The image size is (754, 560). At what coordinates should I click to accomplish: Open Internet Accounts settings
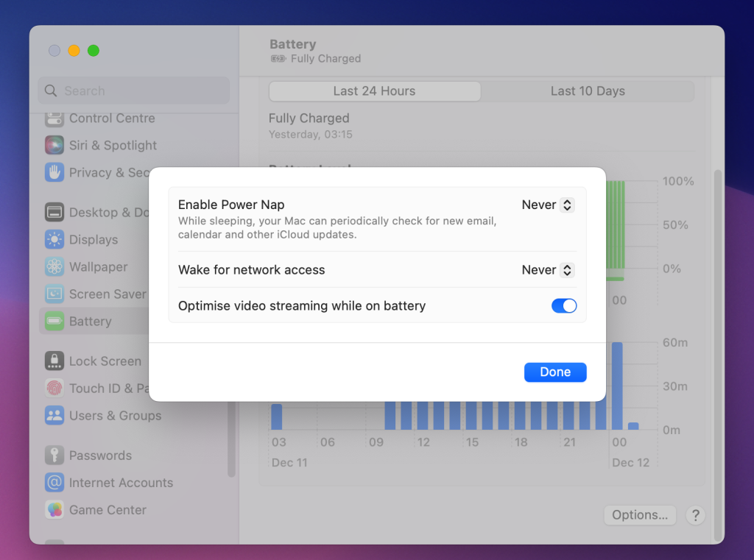(x=121, y=483)
